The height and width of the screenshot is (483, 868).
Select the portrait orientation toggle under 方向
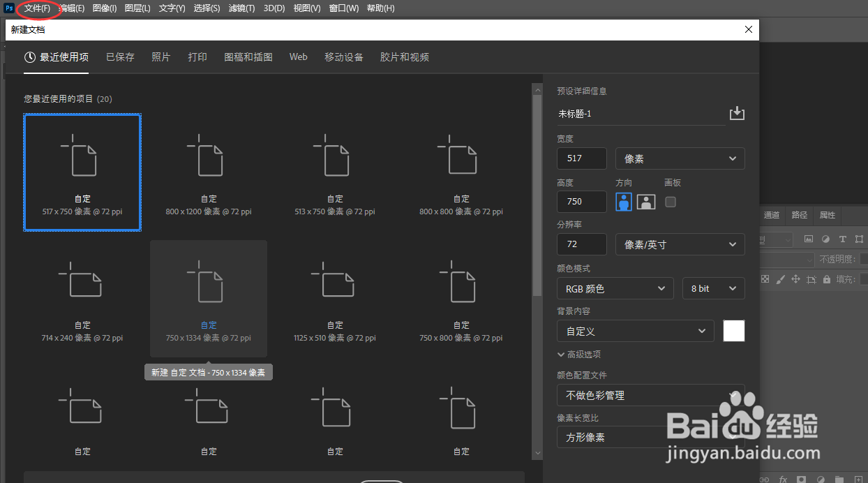pos(623,201)
